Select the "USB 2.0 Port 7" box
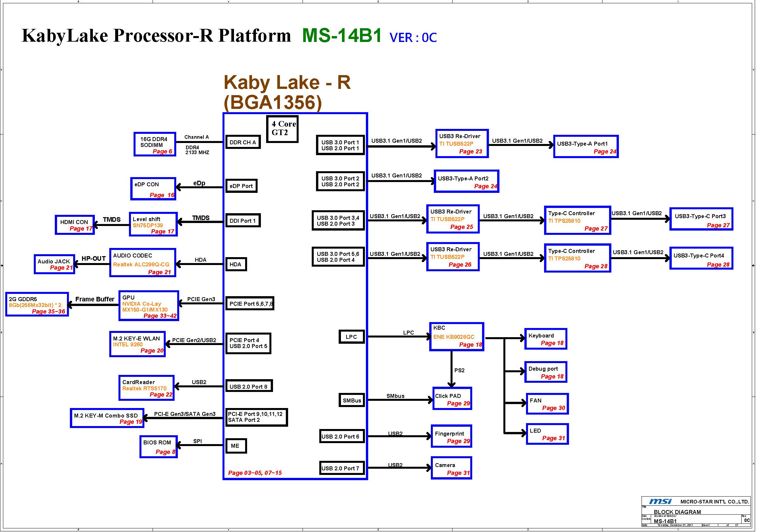The image size is (760, 532). pos(342,468)
